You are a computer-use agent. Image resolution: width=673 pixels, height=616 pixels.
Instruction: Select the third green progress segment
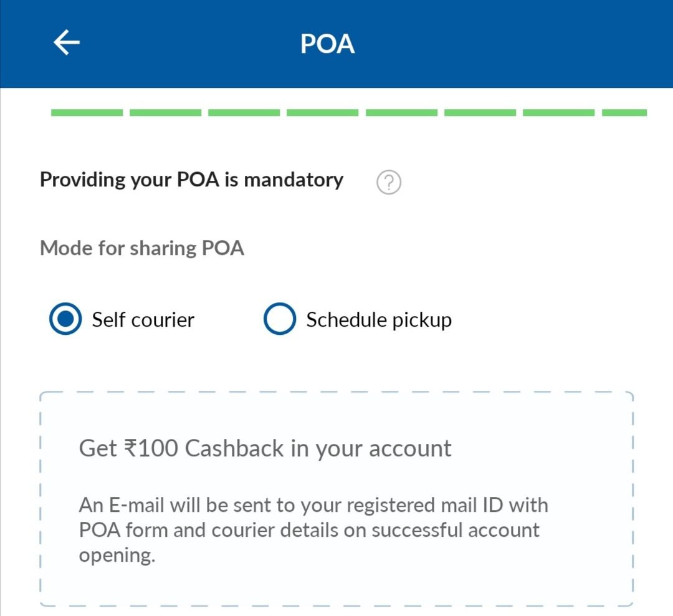(x=244, y=113)
